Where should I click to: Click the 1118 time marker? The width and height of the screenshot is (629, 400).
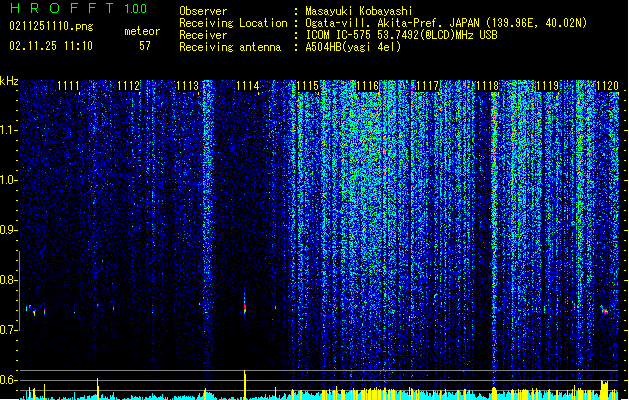click(x=487, y=86)
